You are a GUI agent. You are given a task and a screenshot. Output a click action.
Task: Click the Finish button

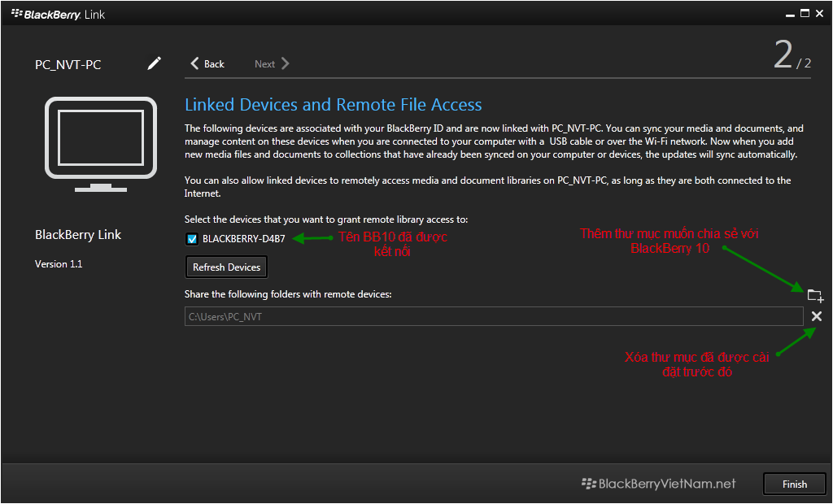794,484
